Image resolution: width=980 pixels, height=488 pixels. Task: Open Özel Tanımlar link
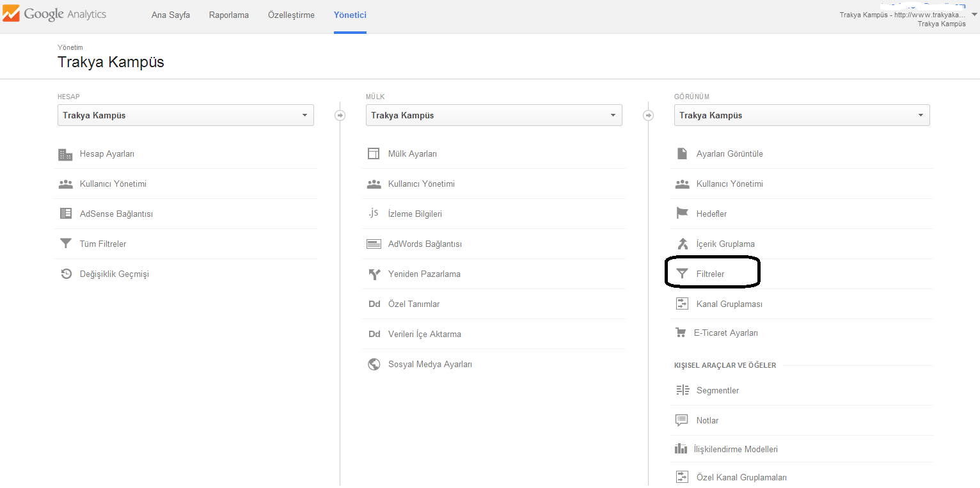(414, 304)
